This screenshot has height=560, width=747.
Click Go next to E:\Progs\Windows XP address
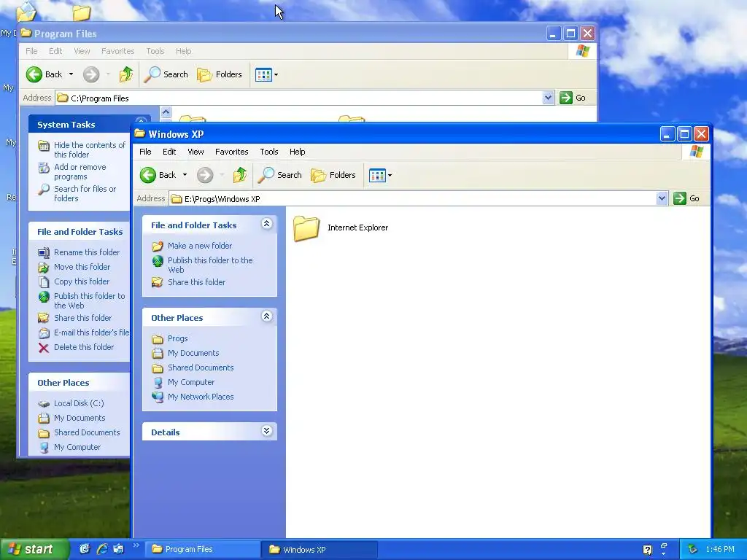tap(686, 198)
